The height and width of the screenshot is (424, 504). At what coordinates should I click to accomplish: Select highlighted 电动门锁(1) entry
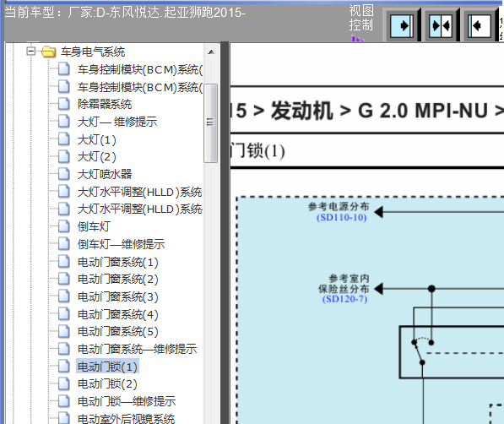[x=107, y=367]
